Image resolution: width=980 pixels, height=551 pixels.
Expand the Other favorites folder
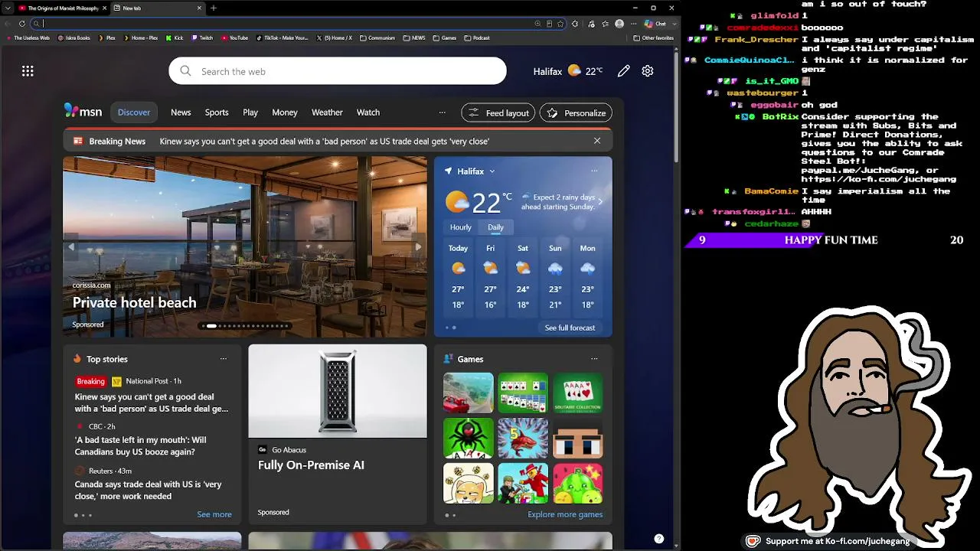point(654,37)
